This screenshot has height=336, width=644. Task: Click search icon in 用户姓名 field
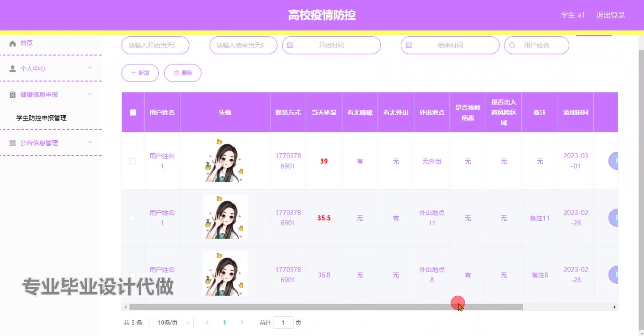pyautogui.click(x=512, y=45)
